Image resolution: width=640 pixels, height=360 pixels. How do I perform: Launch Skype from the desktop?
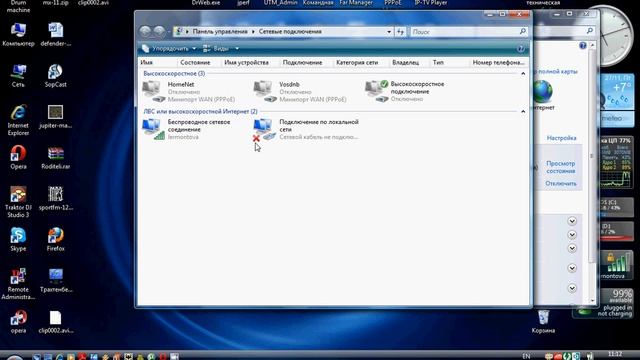click(x=18, y=239)
